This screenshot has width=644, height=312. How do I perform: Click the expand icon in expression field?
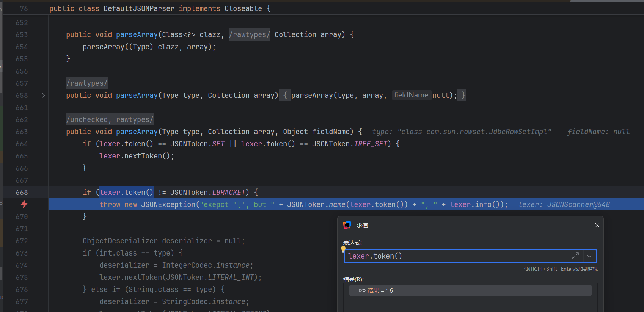pos(575,256)
